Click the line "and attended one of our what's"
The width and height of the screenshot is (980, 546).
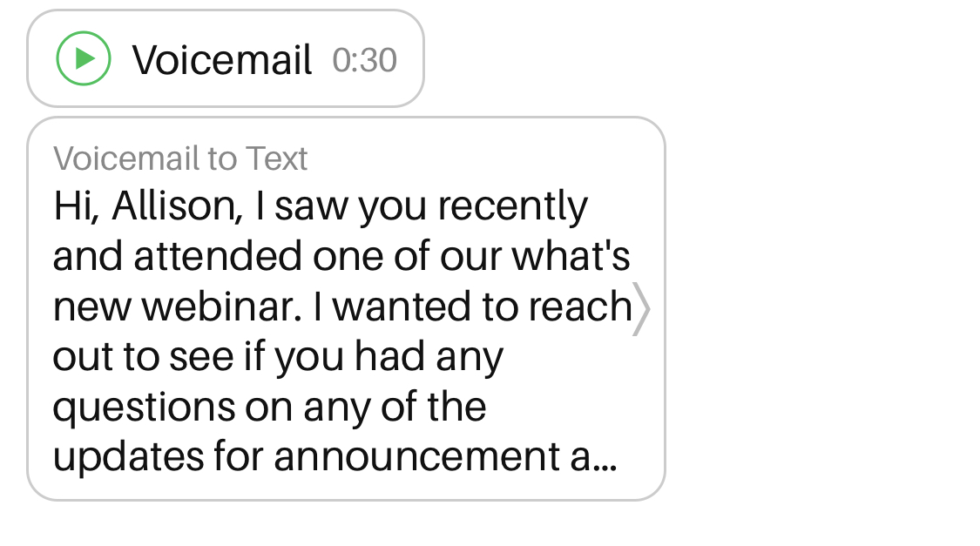click(x=341, y=257)
